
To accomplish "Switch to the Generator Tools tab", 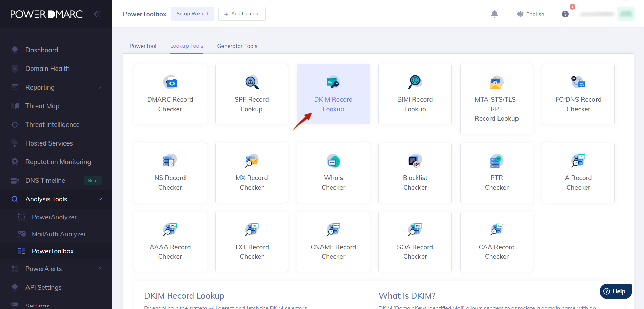I will pyautogui.click(x=237, y=46).
